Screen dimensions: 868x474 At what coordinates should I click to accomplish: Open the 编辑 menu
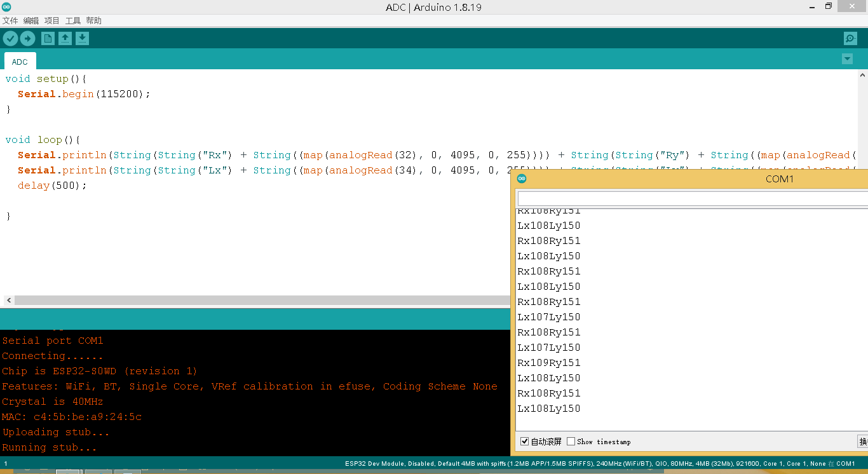tap(31, 21)
